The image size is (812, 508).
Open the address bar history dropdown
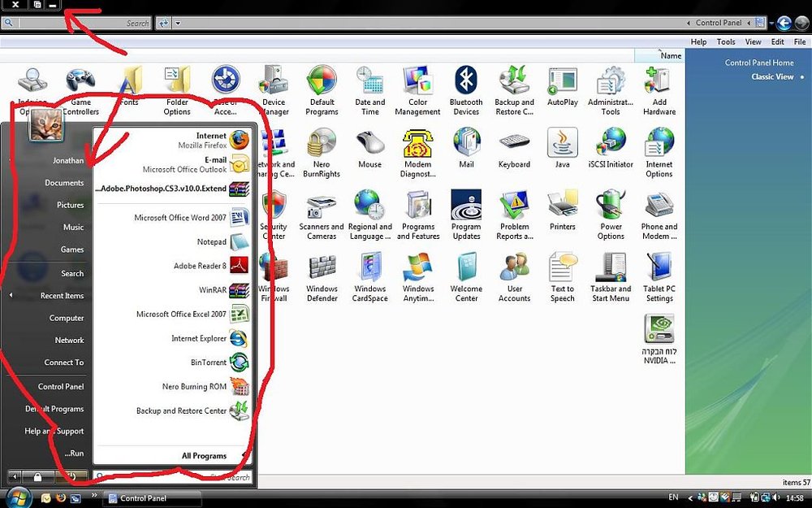click(178, 24)
